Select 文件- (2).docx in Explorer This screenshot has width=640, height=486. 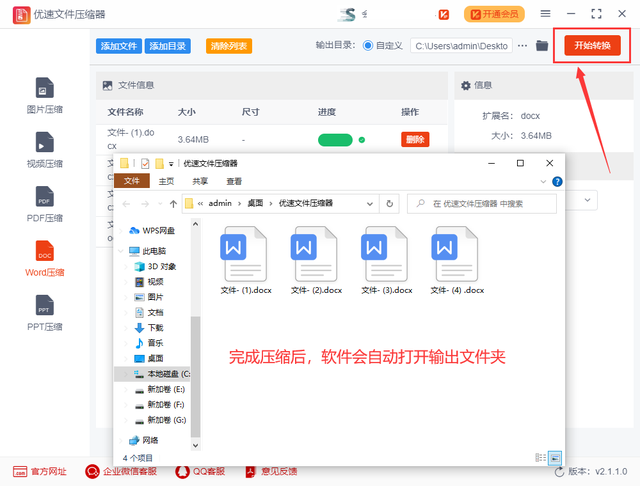[316, 260]
